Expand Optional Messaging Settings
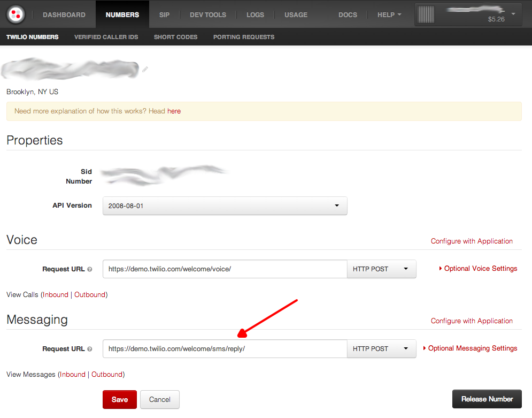The width and height of the screenshot is (532, 418). pos(470,348)
